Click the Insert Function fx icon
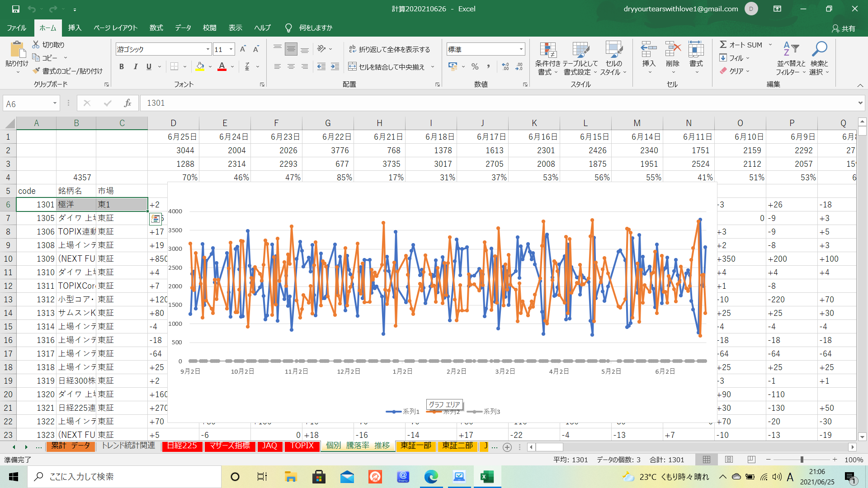The width and height of the screenshot is (868, 488). pyautogui.click(x=127, y=103)
